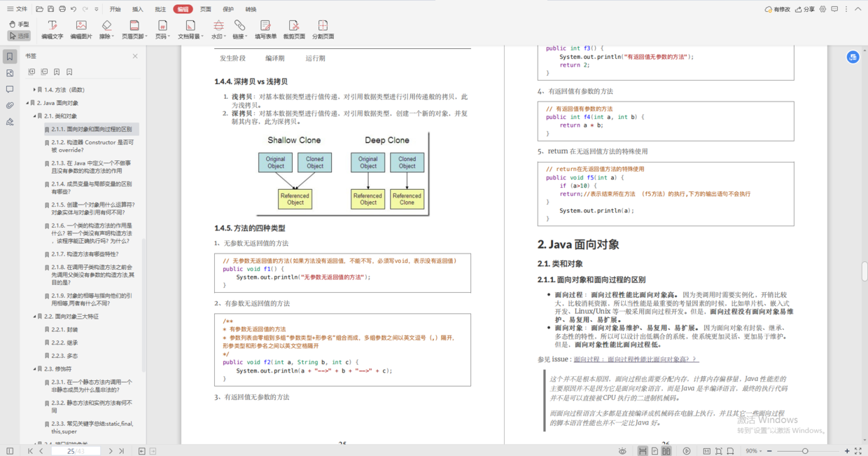Image resolution: width=868 pixels, height=456 pixels.
Task: Toggle continuous scrolling view in status bar
Action: coord(643,451)
